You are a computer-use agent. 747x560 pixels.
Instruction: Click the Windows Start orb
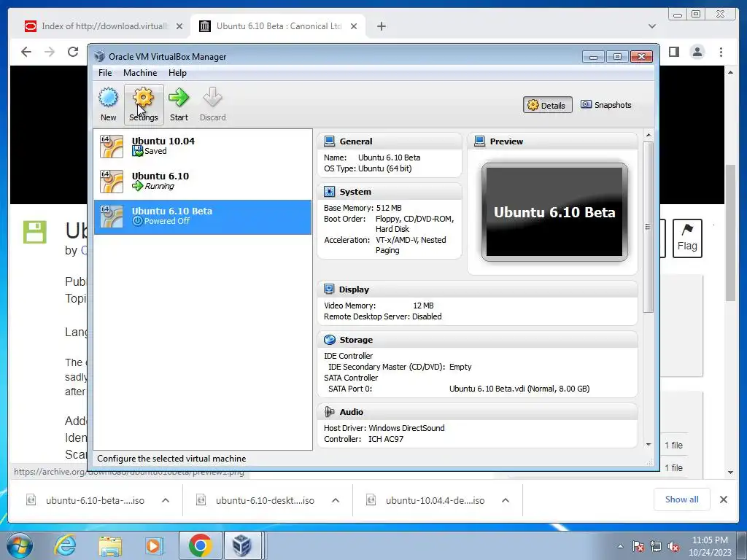pos(20,546)
